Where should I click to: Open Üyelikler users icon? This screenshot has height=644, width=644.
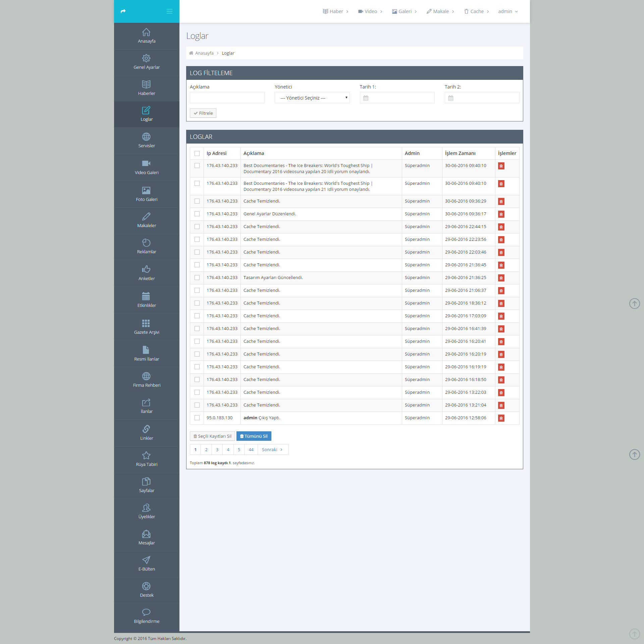(x=146, y=507)
